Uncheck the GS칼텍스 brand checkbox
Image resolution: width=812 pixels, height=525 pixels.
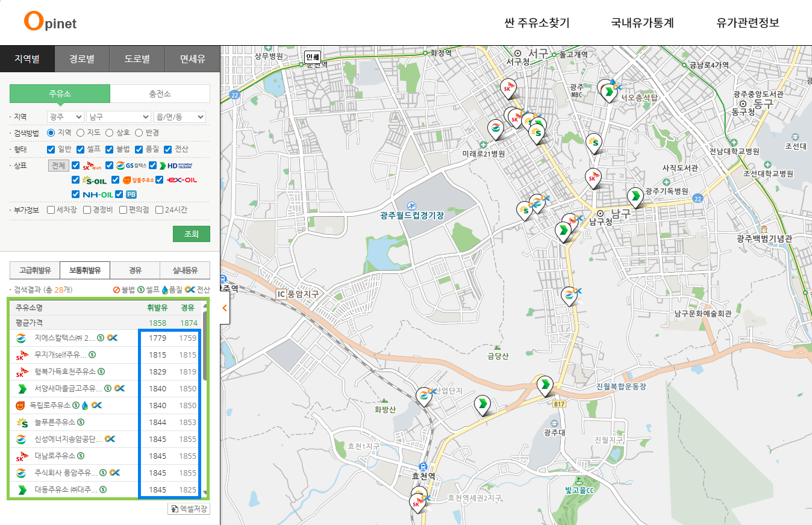tap(110, 166)
